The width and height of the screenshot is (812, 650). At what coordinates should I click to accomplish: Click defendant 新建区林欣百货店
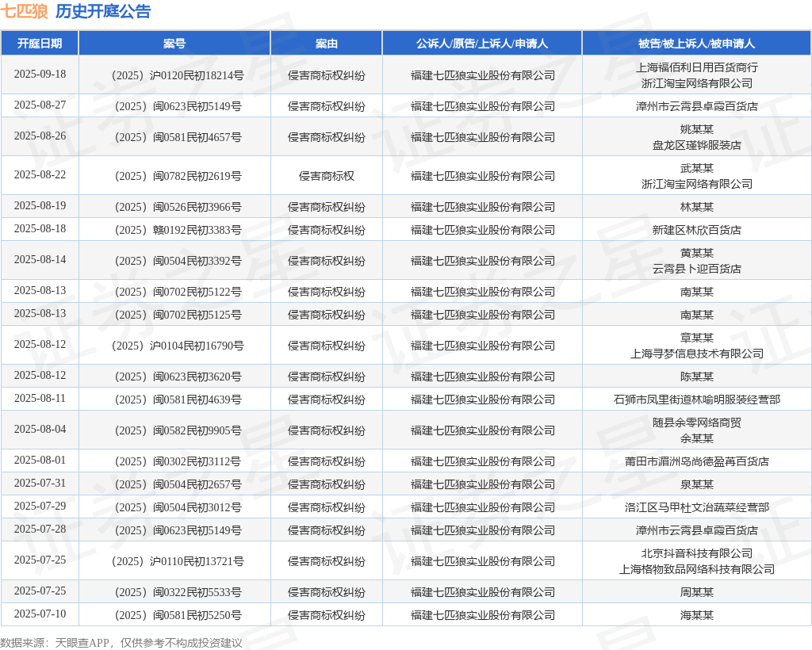(697, 230)
